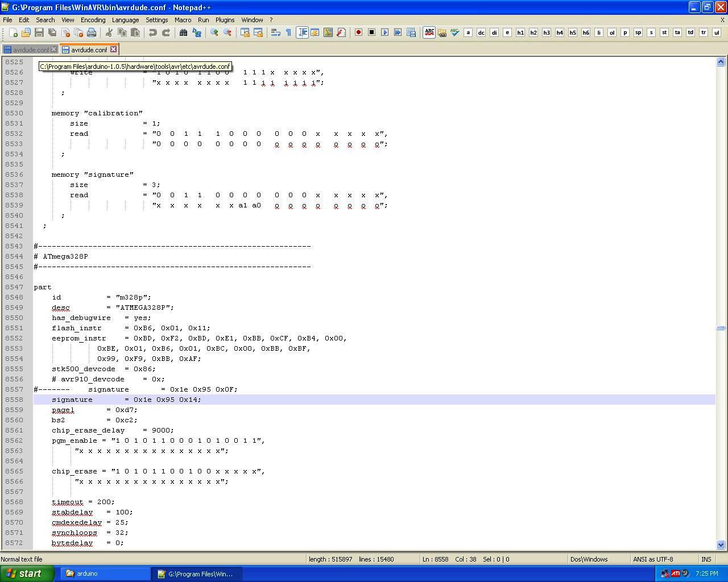
Task: Toggle synchronized vertical scrolling
Action: pos(245,32)
